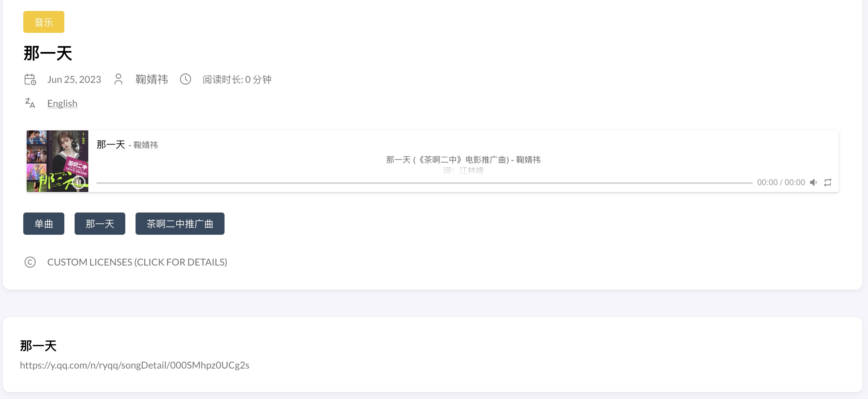This screenshot has height=399, width=868.
Task: Click the lyrics line in player
Action: tap(463, 160)
